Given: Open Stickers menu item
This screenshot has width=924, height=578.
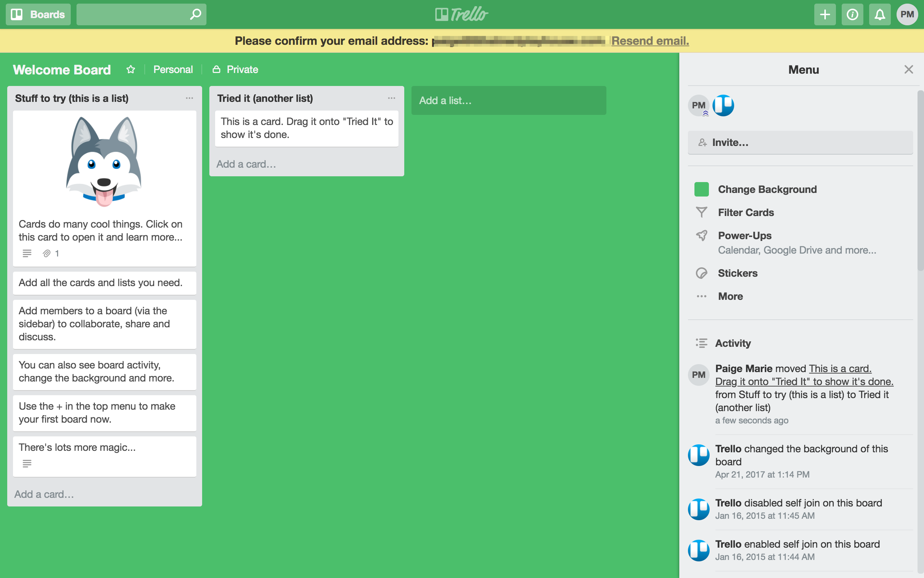Looking at the screenshot, I should 737,273.
